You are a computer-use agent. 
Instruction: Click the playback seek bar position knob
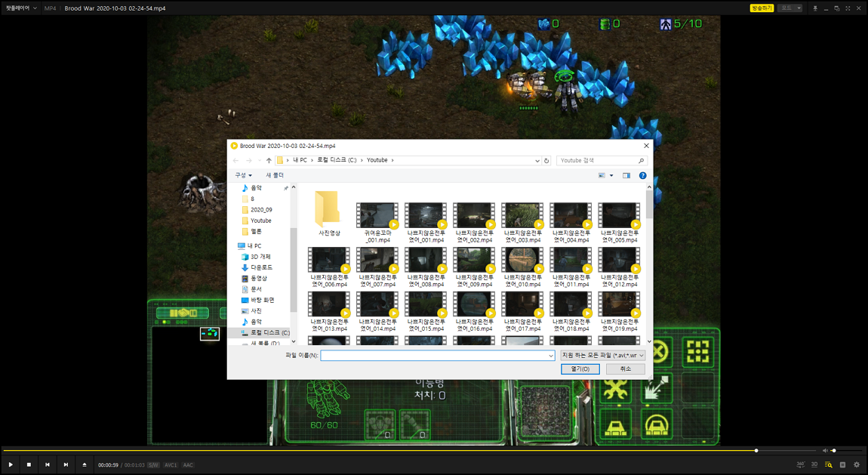click(756, 451)
